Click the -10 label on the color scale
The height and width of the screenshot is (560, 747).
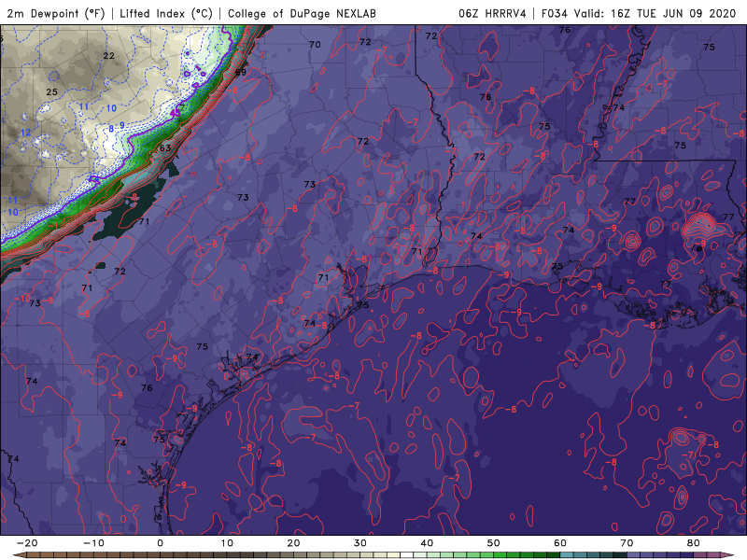(x=93, y=543)
